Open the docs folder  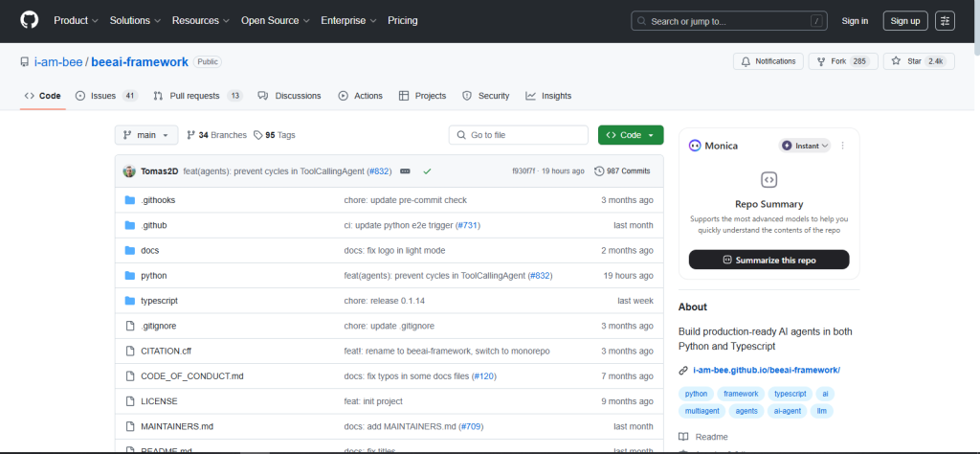pos(150,250)
